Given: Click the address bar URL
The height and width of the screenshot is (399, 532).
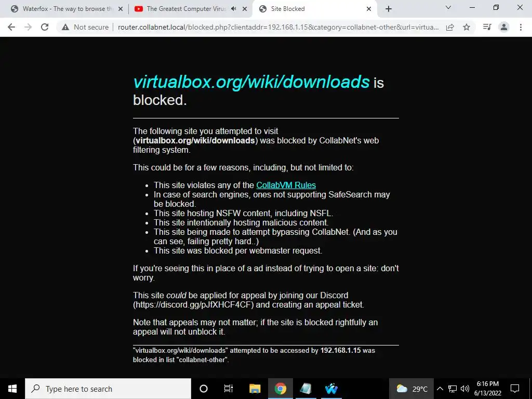Looking at the screenshot, I should (x=278, y=27).
